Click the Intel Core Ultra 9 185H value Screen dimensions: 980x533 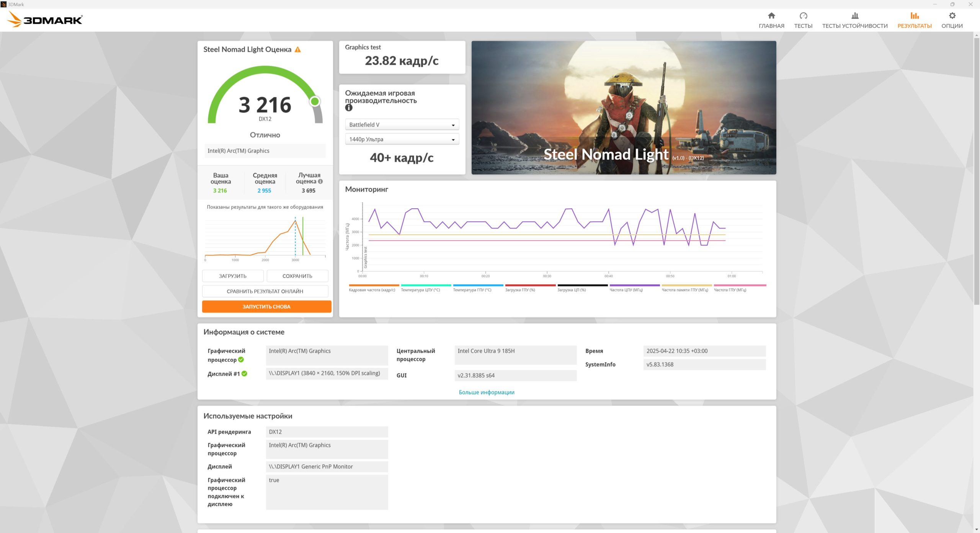coord(516,355)
